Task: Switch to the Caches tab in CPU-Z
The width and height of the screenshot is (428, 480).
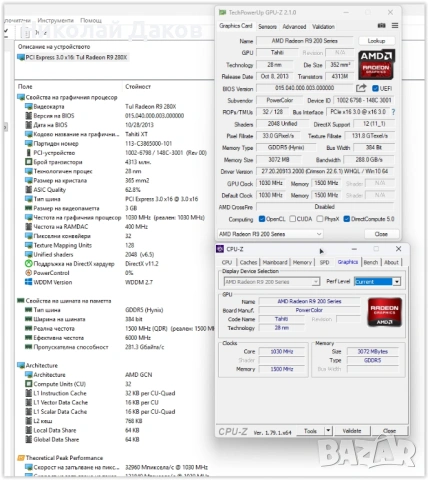Action: click(x=248, y=262)
